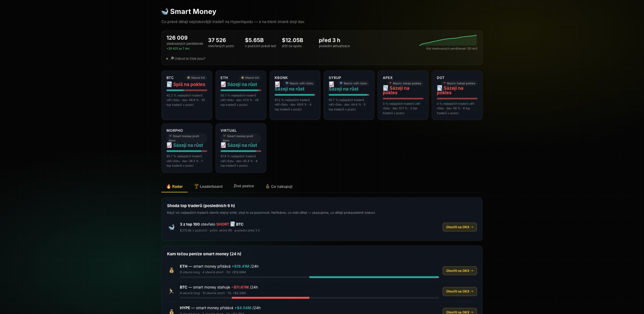Click the '+$4.54M' HYPE inflow value
644x314 pixels.
(x=243, y=308)
